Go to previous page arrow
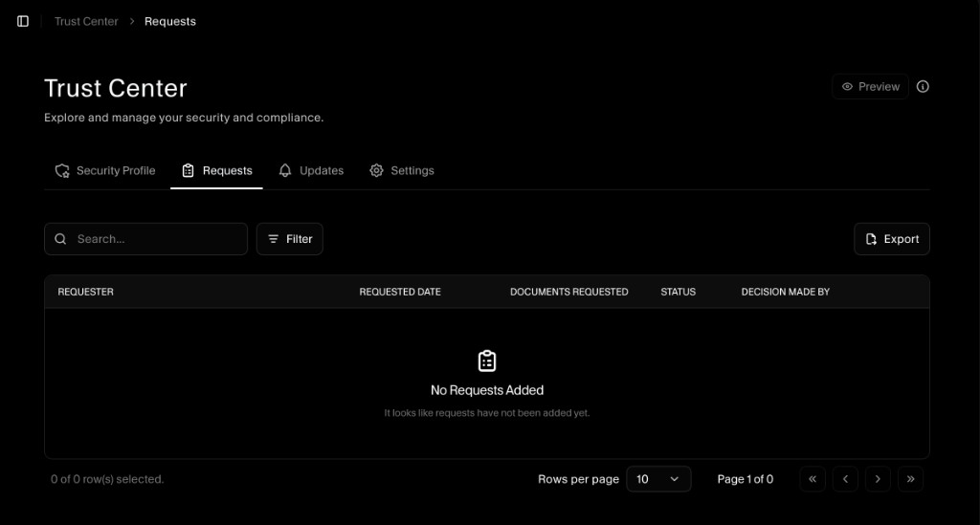Screen dimensions: 980x525 coord(845,479)
